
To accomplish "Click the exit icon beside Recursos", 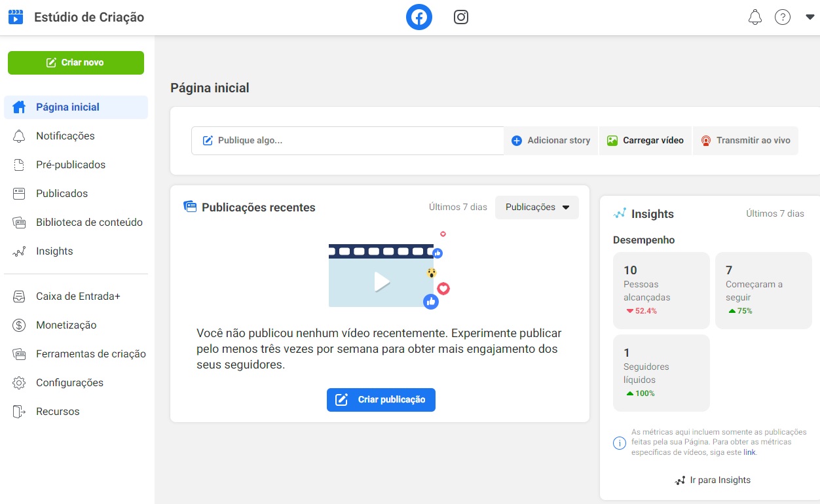I will point(19,412).
